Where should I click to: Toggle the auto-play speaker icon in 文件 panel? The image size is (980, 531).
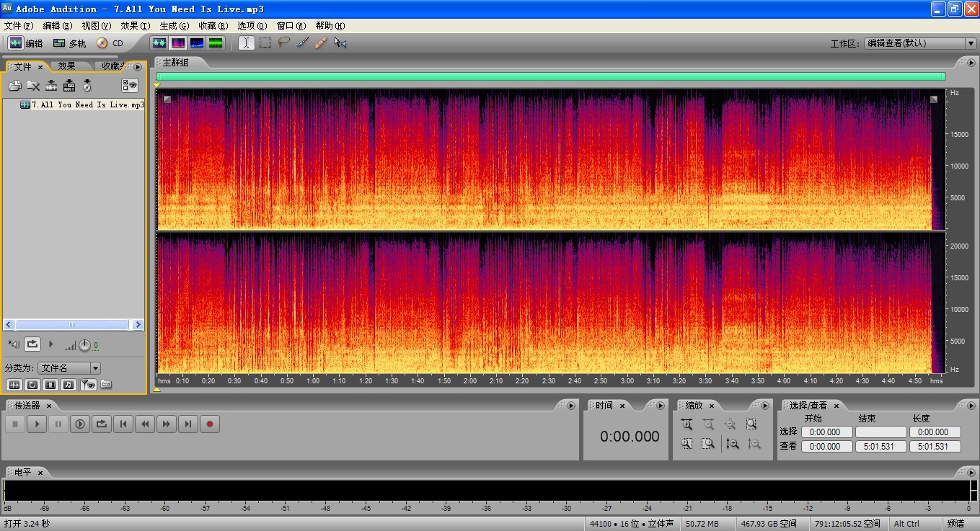(x=14, y=345)
